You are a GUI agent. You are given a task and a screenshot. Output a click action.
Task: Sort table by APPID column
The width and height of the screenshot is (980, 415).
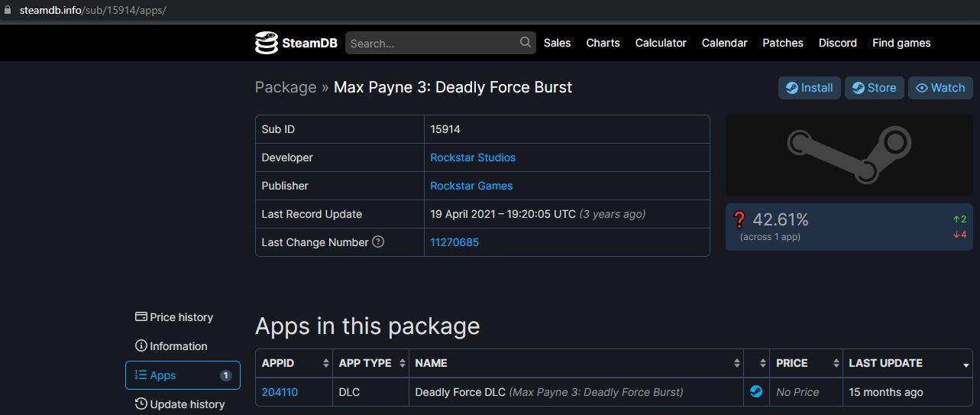(x=293, y=363)
